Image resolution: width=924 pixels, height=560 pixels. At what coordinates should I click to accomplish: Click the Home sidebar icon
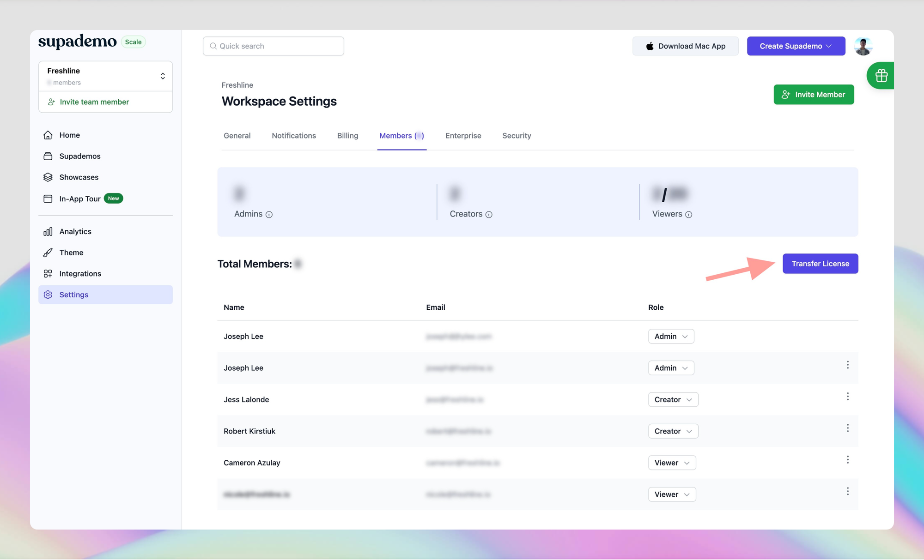pos(48,135)
